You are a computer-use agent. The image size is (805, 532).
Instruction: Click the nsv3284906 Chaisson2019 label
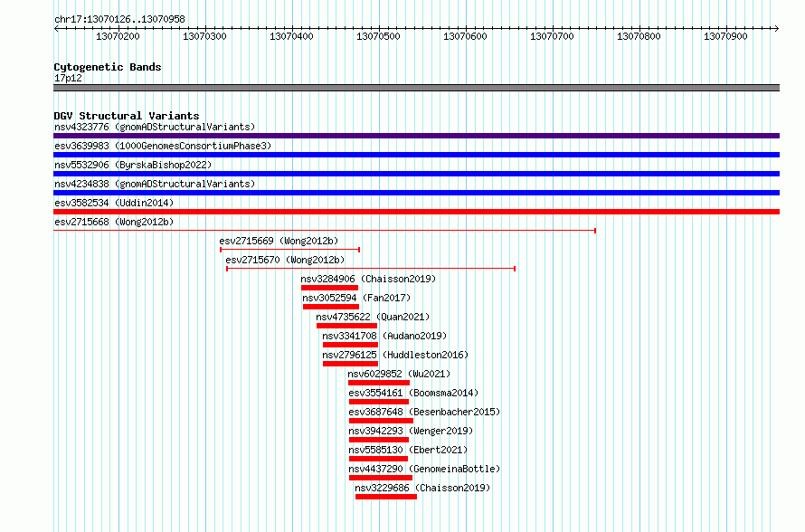368,279
